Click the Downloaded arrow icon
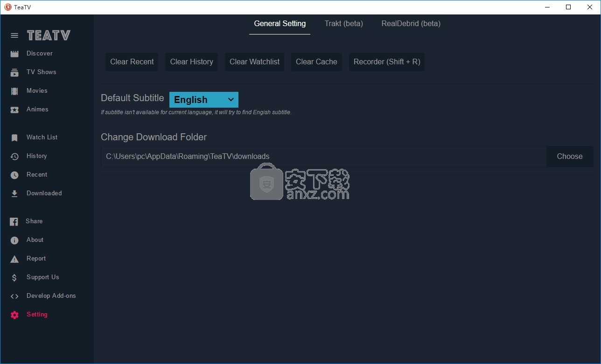Viewport: 601px width, 364px height. [x=14, y=193]
